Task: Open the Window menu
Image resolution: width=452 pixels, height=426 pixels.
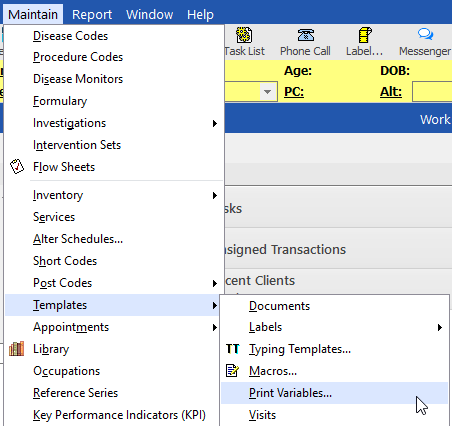Action: pos(149,15)
